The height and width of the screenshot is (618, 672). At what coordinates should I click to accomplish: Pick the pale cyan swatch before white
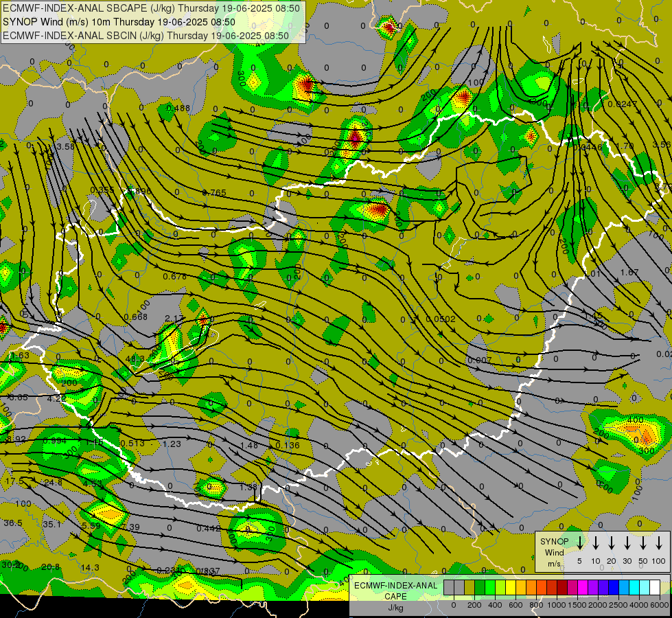[644, 588]
